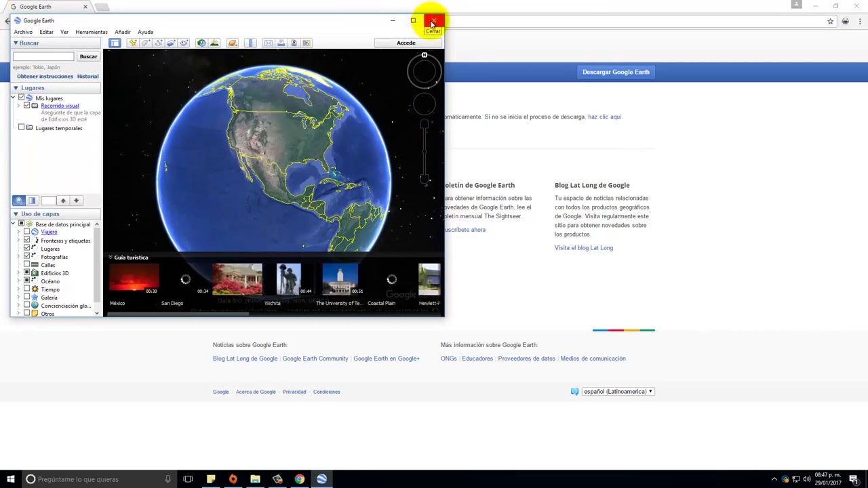
Task: Open the planet switcher icon
Action: (x=233, y=43)
